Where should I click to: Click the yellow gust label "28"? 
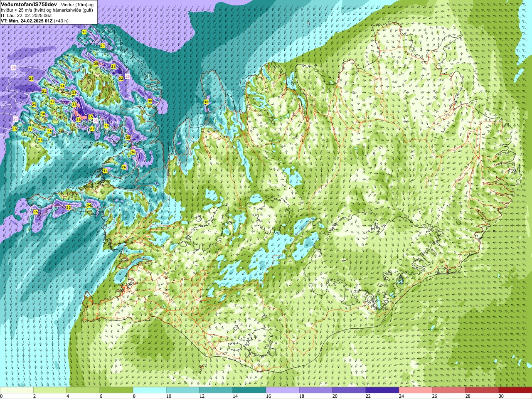(x=15, y=129)
